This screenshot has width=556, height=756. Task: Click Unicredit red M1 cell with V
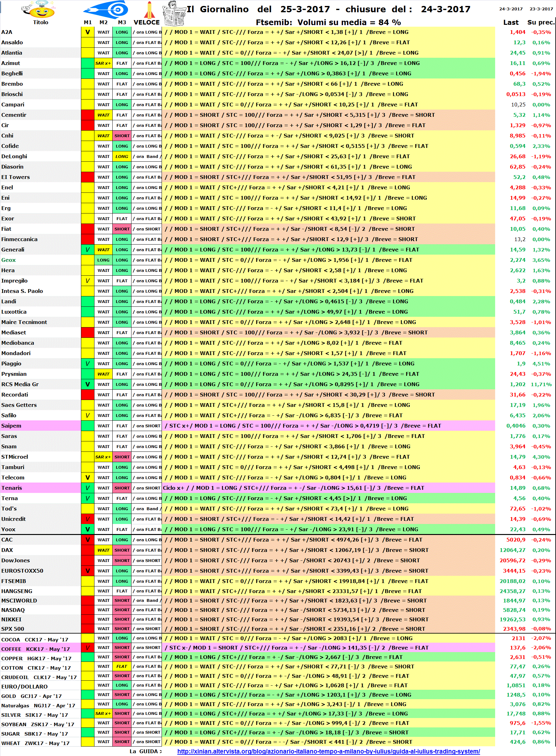pos(88,519)
